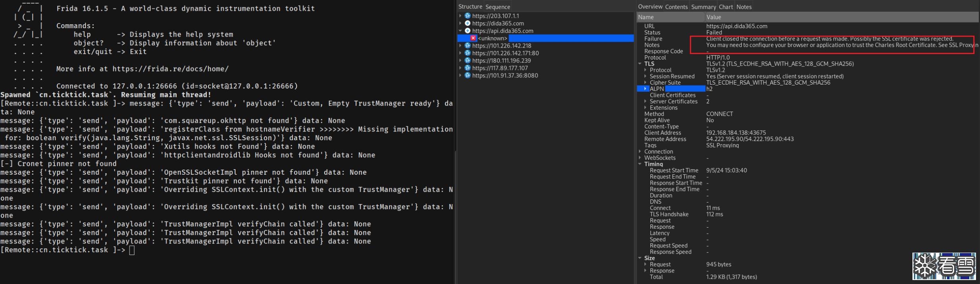Viewport: 980px width, 284px height.
Task: Open the Chart tab
Action: [726, 7]
